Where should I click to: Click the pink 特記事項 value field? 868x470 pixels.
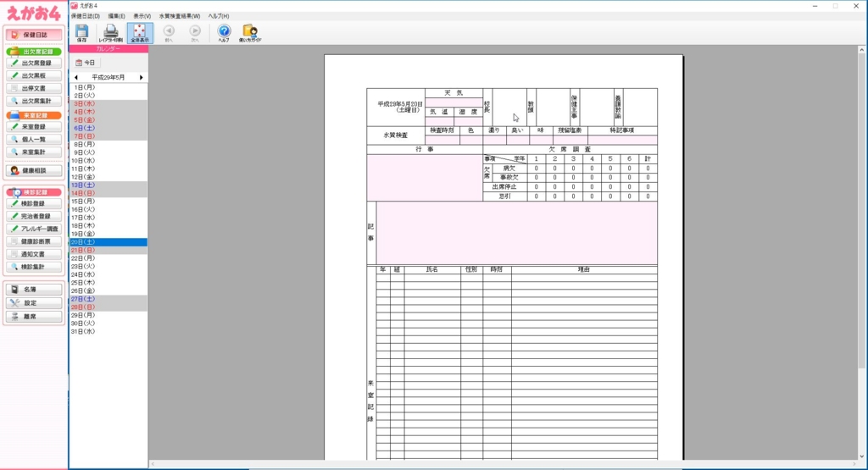[x=622, y=140]
